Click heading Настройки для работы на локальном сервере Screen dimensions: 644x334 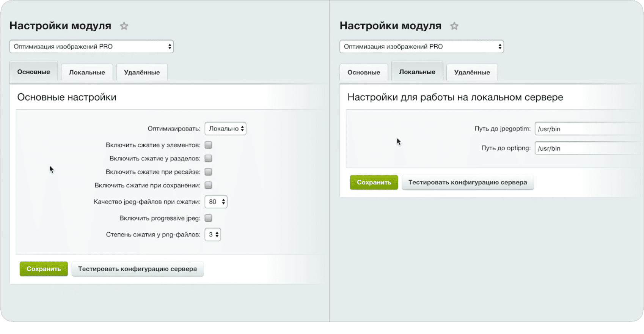[455, 97]
